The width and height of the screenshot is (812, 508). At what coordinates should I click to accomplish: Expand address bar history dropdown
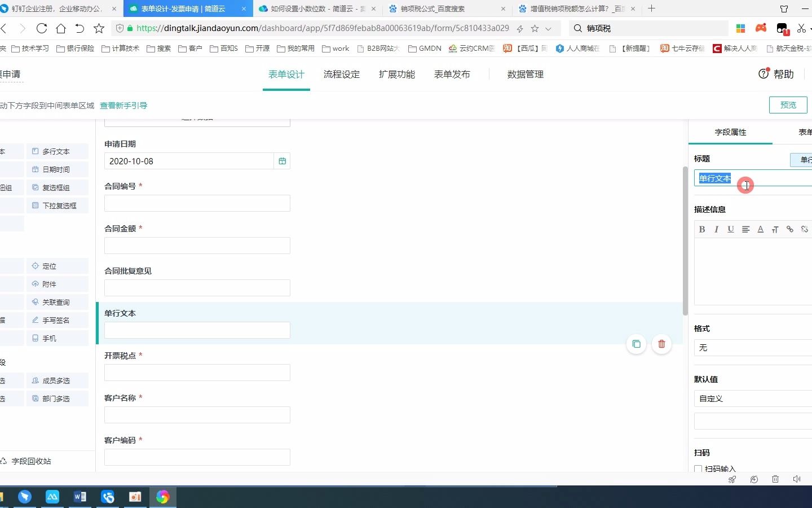tap(548, 28)
